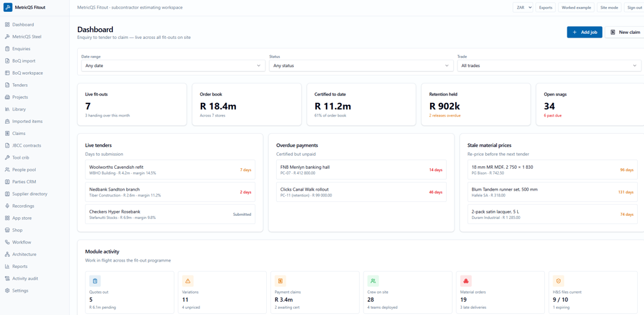Click the Quotes out card icon

coord(95,281)
